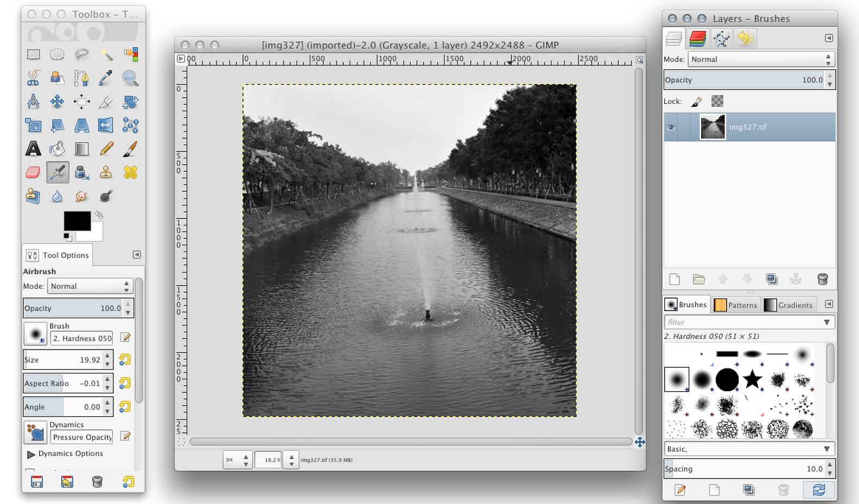Toggle visibility of img327.tif layer
Image resolution: width=859 pixels, height=504 pixels.
(x=671, y=127)
